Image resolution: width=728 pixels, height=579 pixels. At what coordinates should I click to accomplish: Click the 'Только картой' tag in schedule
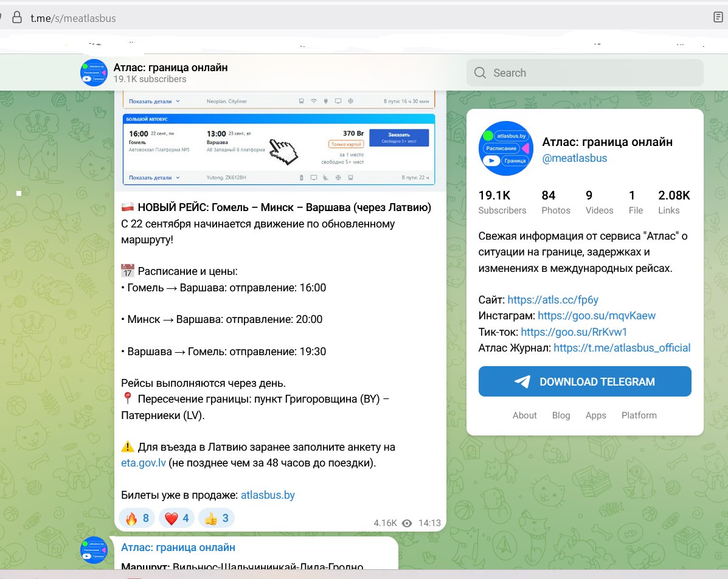pos(346,144)
